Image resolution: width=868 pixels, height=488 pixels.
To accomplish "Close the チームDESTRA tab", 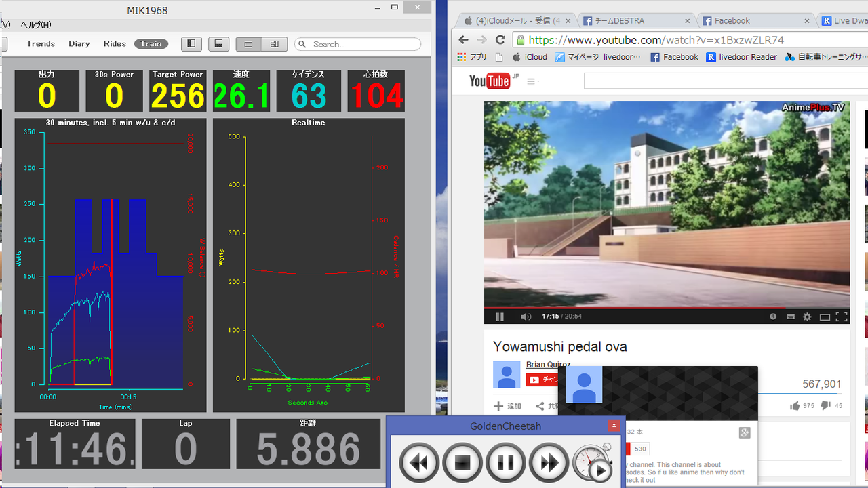I will pos(687,21).
